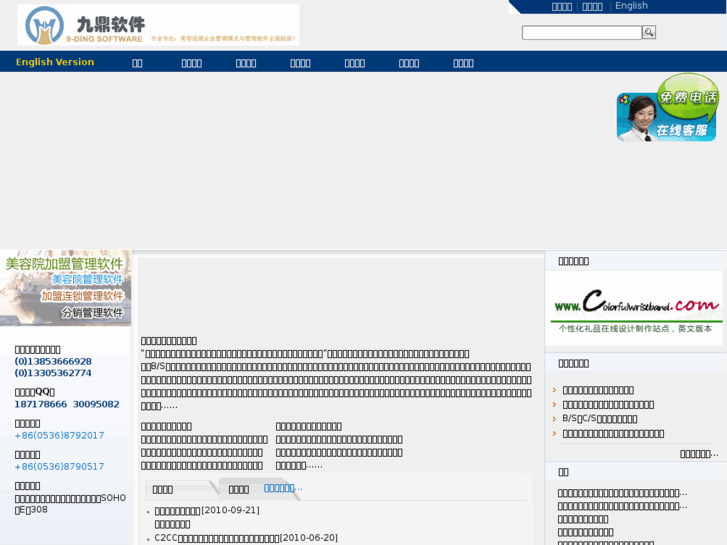Open beauty salon software banner image

(65, 288)
